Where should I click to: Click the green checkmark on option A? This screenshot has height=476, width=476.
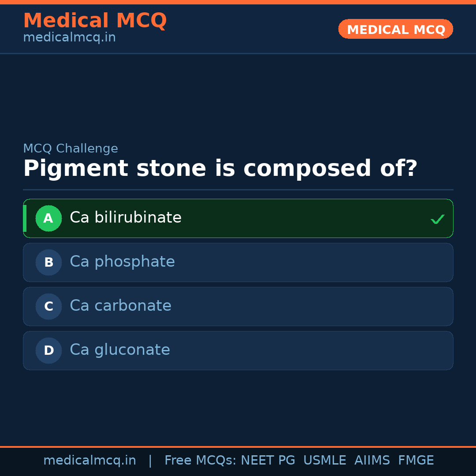tap(437, 218)
